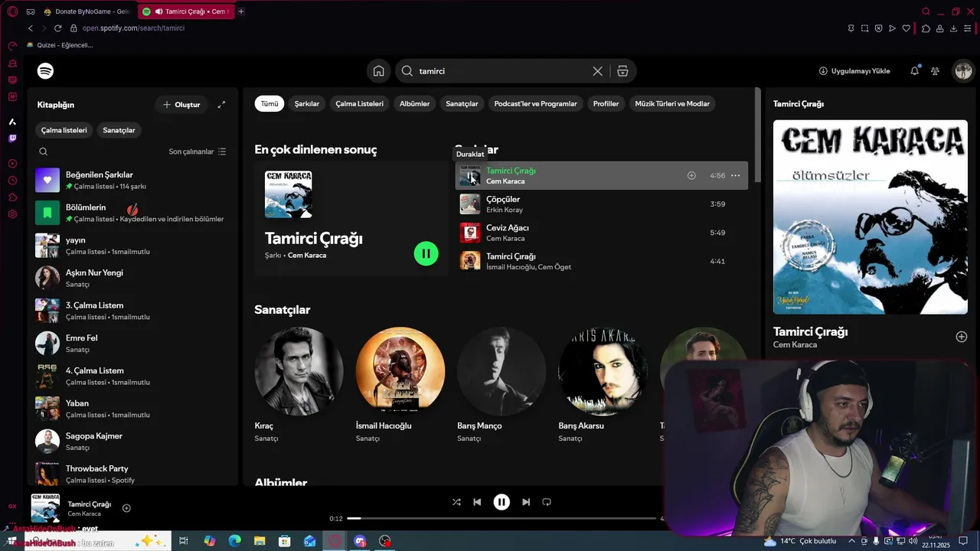The height and width of the screenshot is (551, 980).
Task: Select the Albümler filter tab
Action: [x=414, y=104]
